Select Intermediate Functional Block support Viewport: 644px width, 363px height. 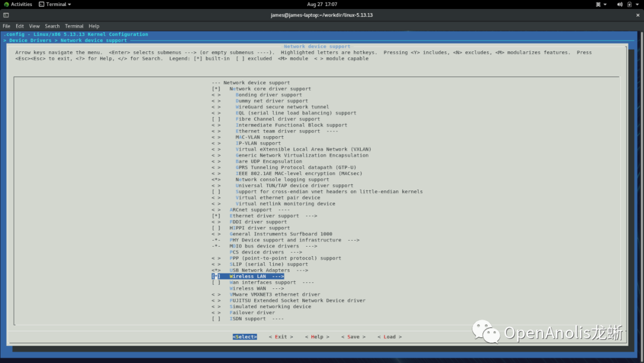291,125
